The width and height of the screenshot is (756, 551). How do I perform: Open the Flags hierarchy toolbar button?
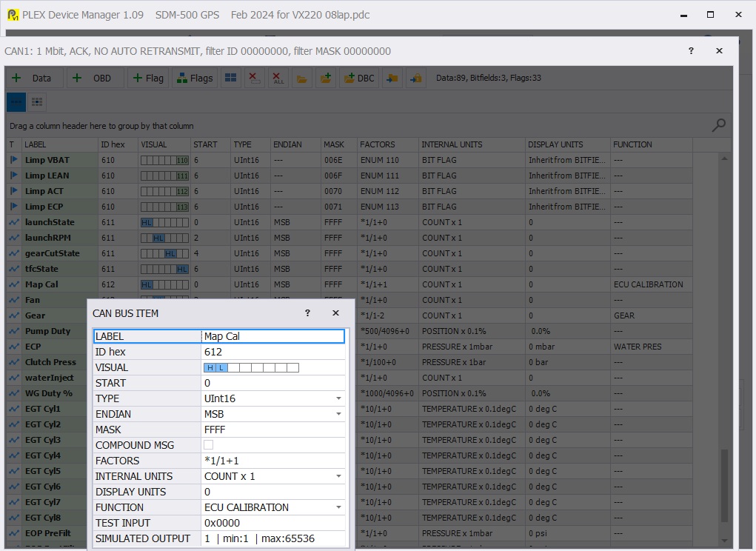[x=194, y=78]
